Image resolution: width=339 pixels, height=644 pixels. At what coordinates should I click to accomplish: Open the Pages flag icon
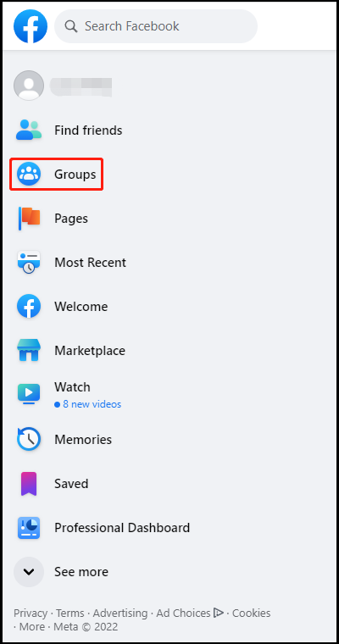[x=29, y=218]
